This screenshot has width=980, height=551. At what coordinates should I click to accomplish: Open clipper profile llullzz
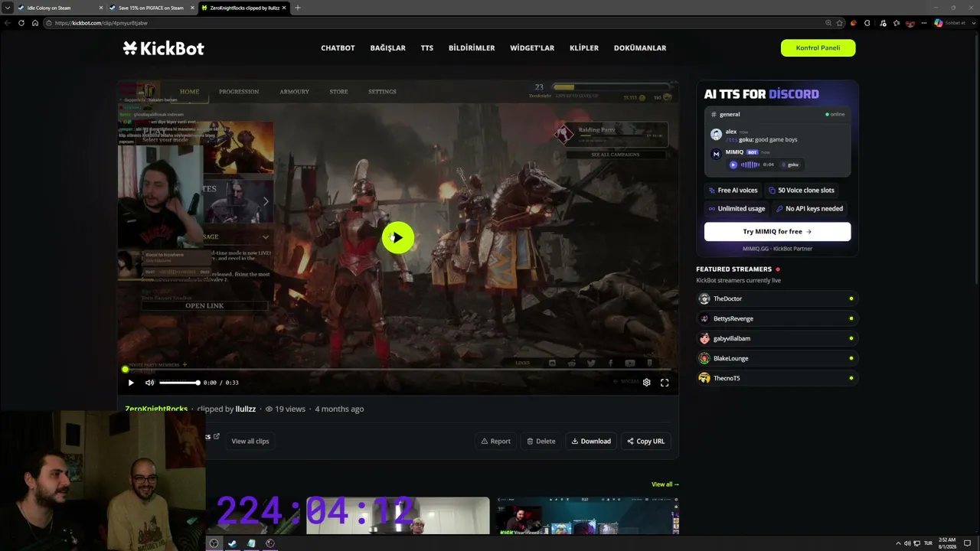[x=246, y=409]
